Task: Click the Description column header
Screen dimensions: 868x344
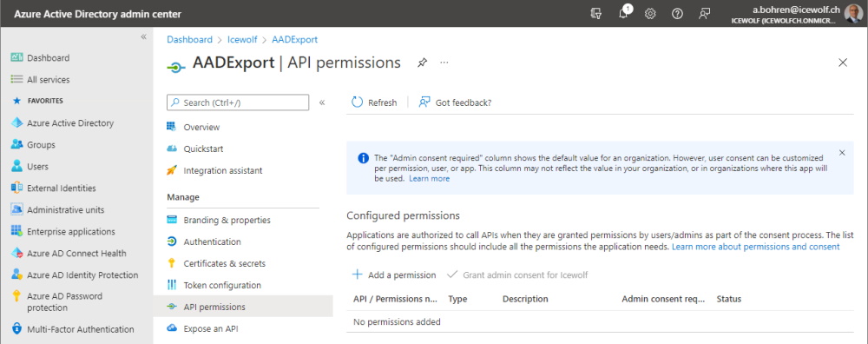Action: pos(525,299)
